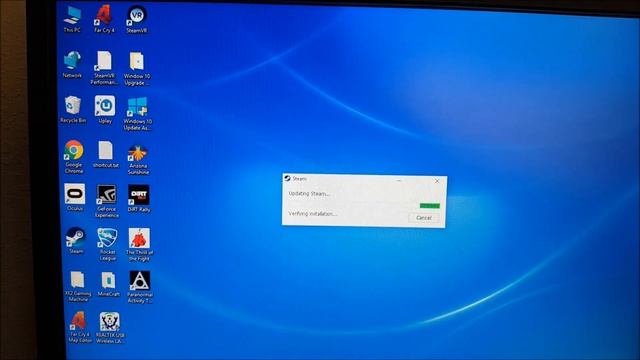Select the Far Cry 4 shortcut

pos(104,19)
